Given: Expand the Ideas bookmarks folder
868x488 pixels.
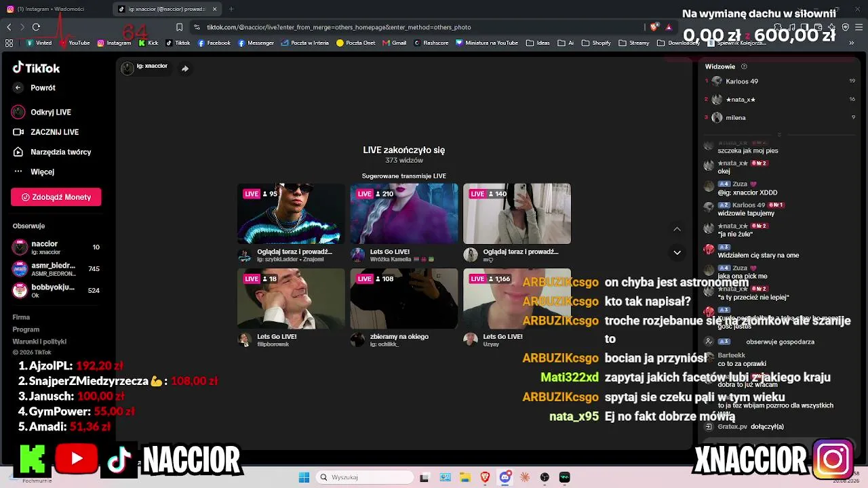Looking at the screenshot, I should (x=538, y=43).
